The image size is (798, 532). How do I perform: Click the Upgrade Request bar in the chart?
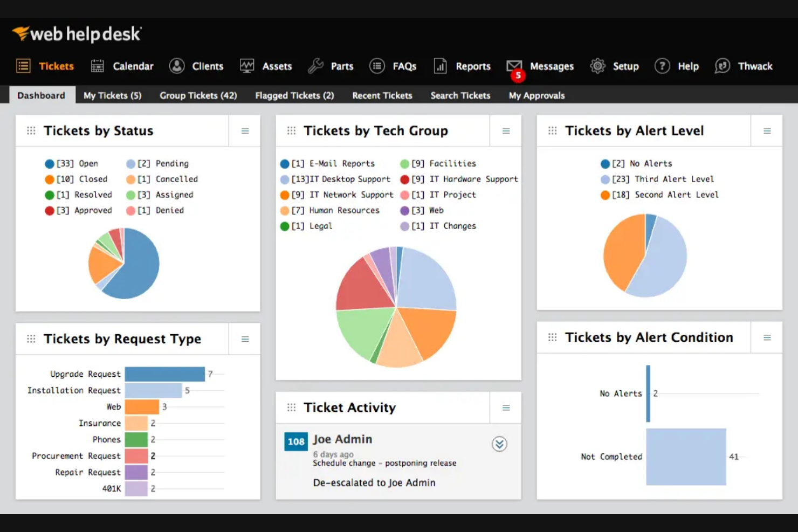tap(164, 374)
